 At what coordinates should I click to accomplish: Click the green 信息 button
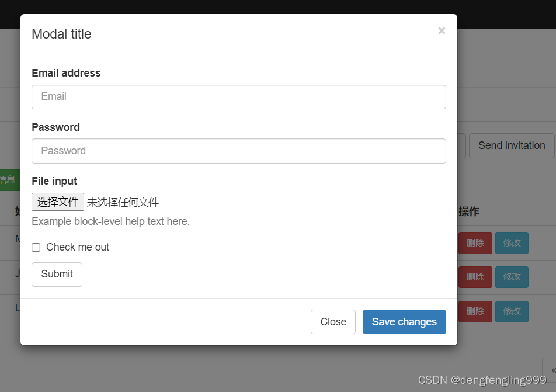pos(8,180)
